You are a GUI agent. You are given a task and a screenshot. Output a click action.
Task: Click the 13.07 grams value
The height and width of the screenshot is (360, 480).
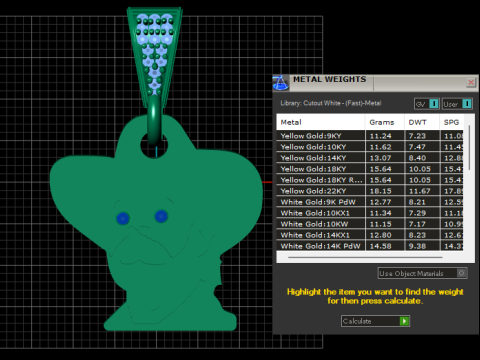[x=380, y=158]
